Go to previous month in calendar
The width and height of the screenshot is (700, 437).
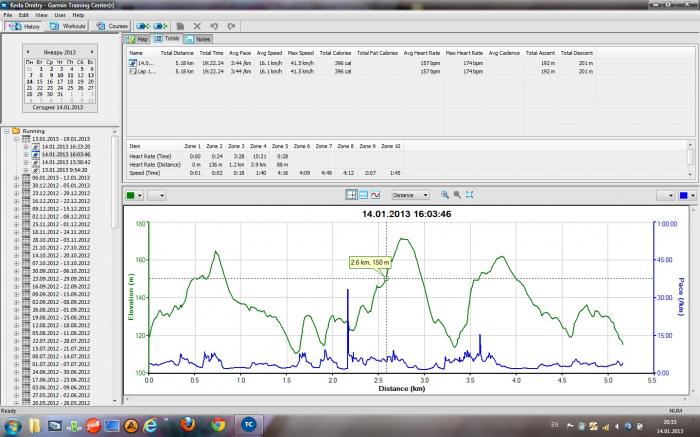coord(28,52)
